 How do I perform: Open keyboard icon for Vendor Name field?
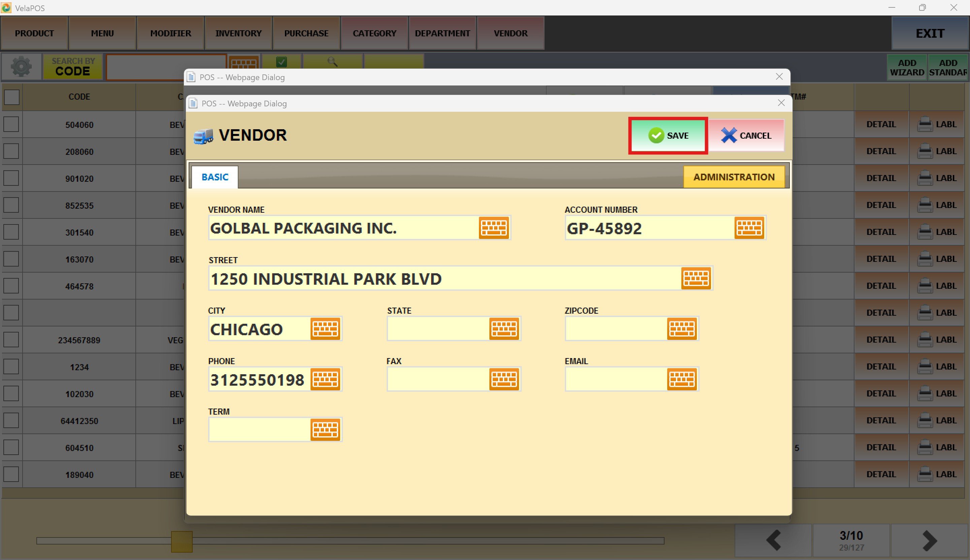(x=493, y=228)
